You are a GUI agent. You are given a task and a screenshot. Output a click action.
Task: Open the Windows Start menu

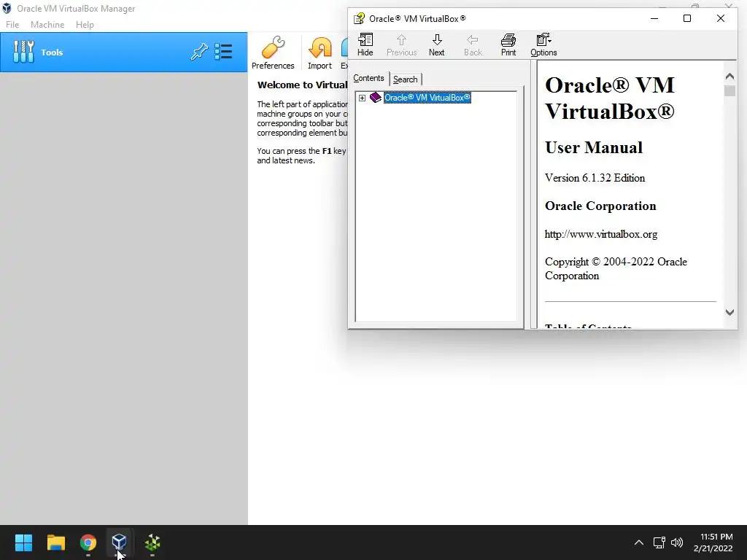pos(23,542)
